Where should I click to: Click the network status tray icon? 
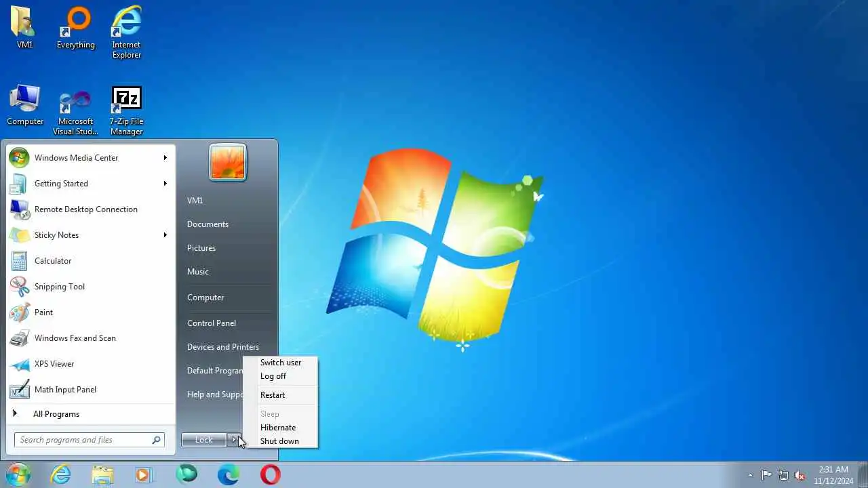[783, 475]
